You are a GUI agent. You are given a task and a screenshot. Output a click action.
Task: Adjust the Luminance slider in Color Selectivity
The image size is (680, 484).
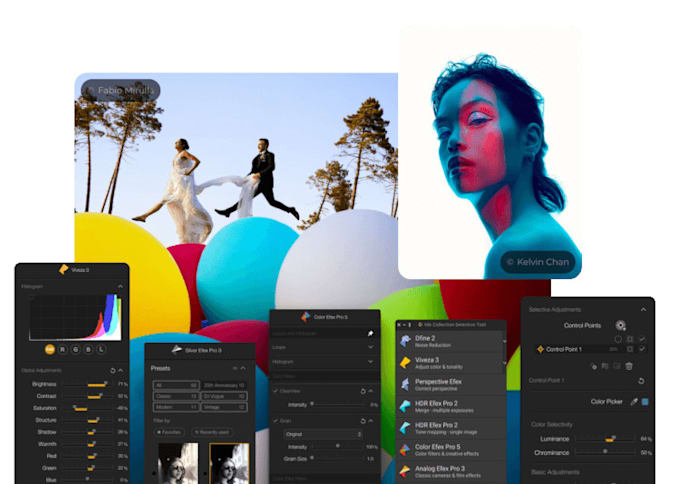point(605,439)
